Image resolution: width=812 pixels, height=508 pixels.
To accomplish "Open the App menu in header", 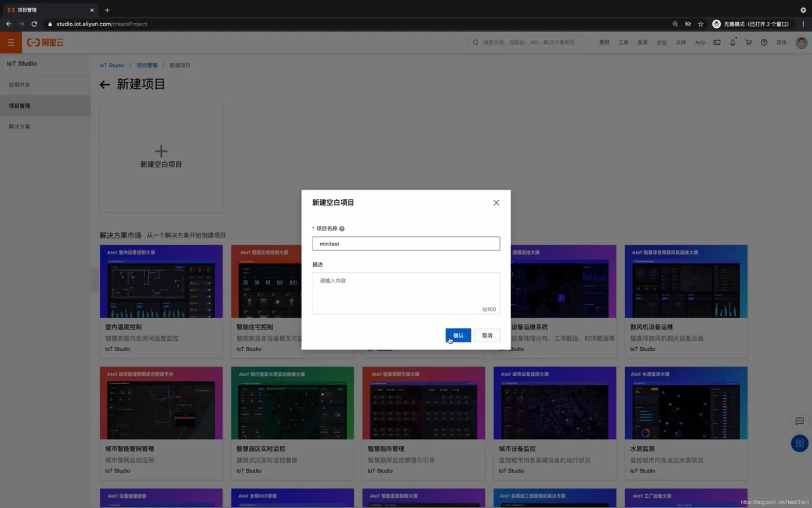I will click(700, 42).
